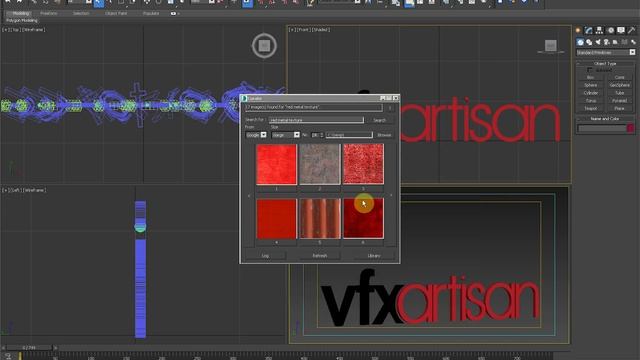Viewport: 640px width, 360px height.
Task: Select texture thumbnail number 1
Action: [276, 164]
